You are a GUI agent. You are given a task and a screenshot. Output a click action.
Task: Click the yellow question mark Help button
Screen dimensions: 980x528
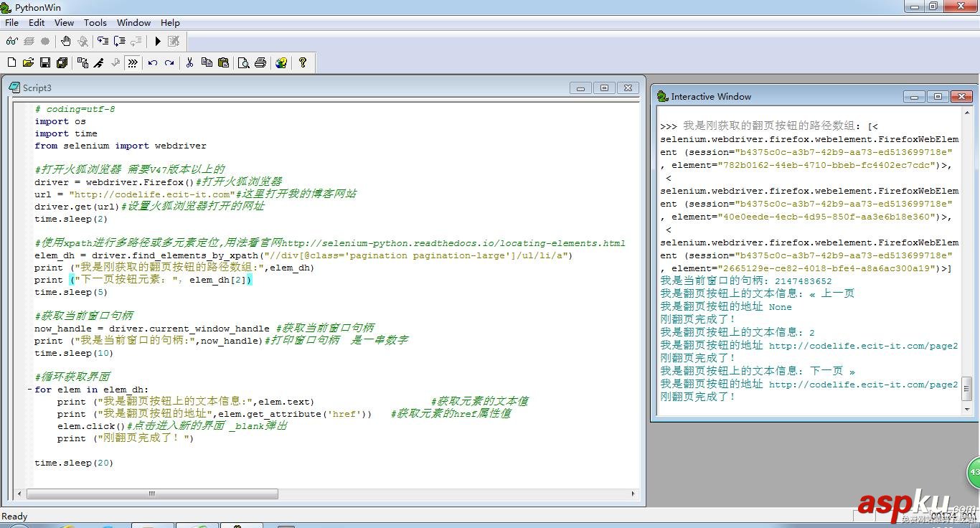(302, 63)
